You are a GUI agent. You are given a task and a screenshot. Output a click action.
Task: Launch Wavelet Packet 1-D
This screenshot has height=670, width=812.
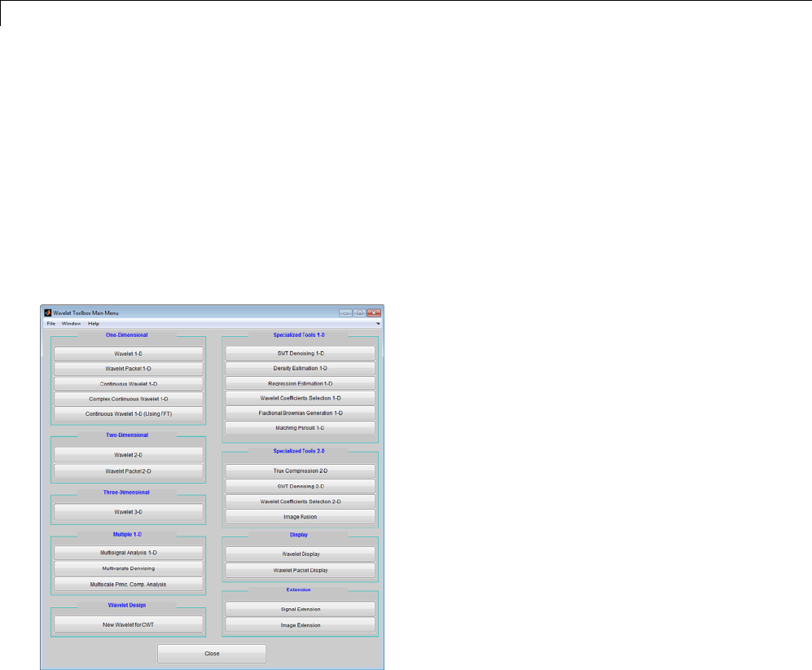coord(129,369)
